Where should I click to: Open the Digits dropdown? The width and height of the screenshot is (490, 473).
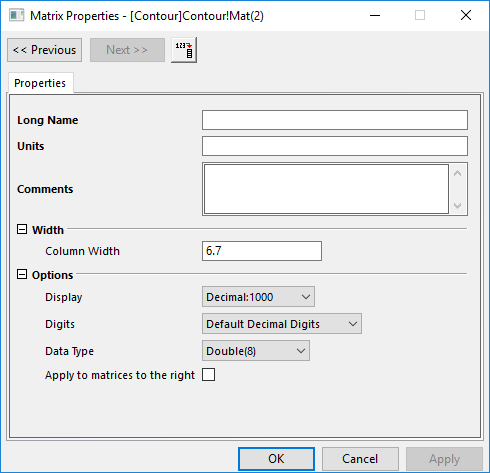click(282, 324)
